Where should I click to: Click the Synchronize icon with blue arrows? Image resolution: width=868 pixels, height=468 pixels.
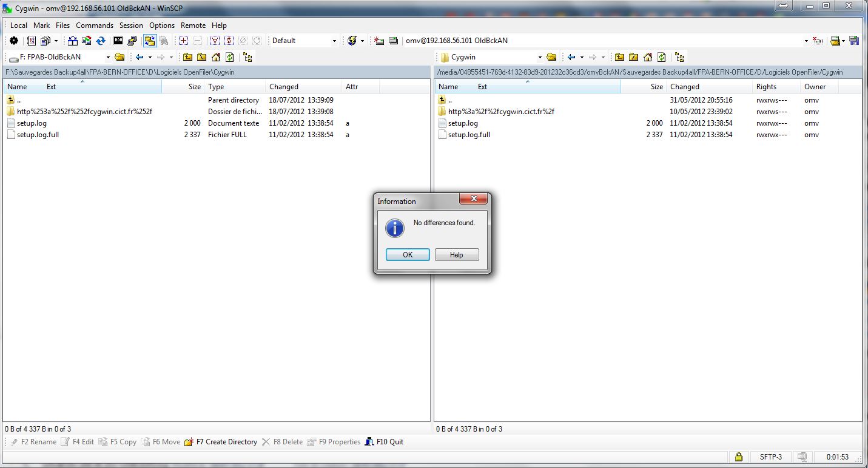pos(101,41)
